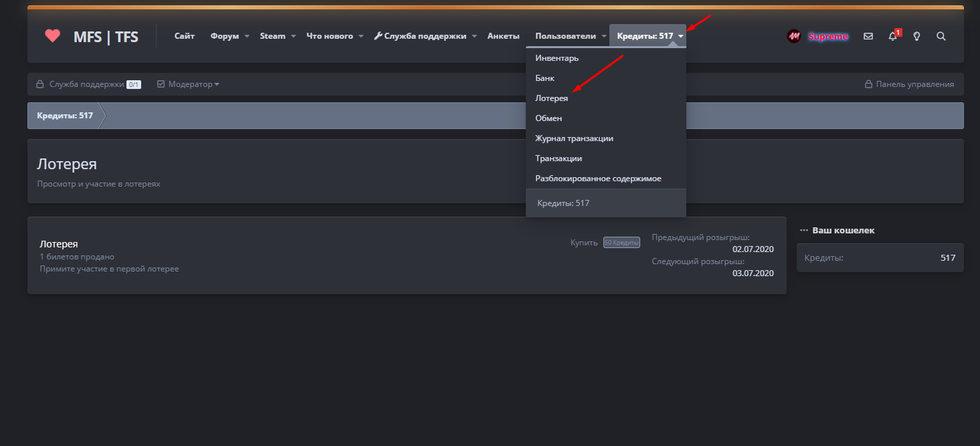Click the Supreme user avatar
Image resolution: width=980 pixels, height=446 pixels.
pyautogui.click(x=794, y=36)
